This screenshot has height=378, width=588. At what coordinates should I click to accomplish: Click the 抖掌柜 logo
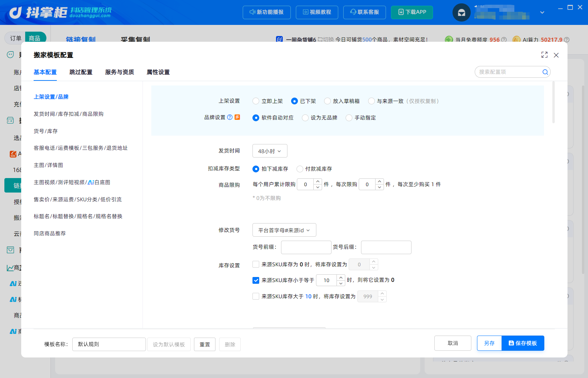click(x=61, y=12)
